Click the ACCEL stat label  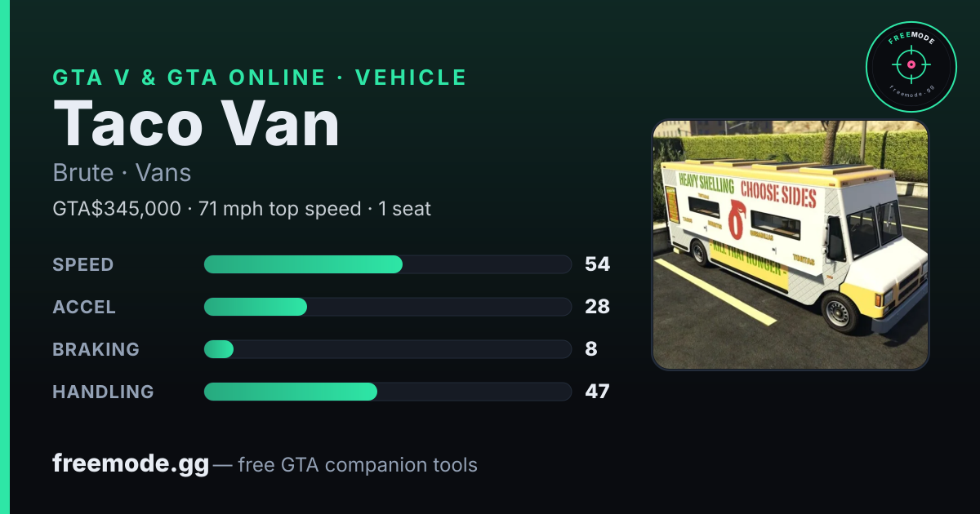(x=84, y=307)
